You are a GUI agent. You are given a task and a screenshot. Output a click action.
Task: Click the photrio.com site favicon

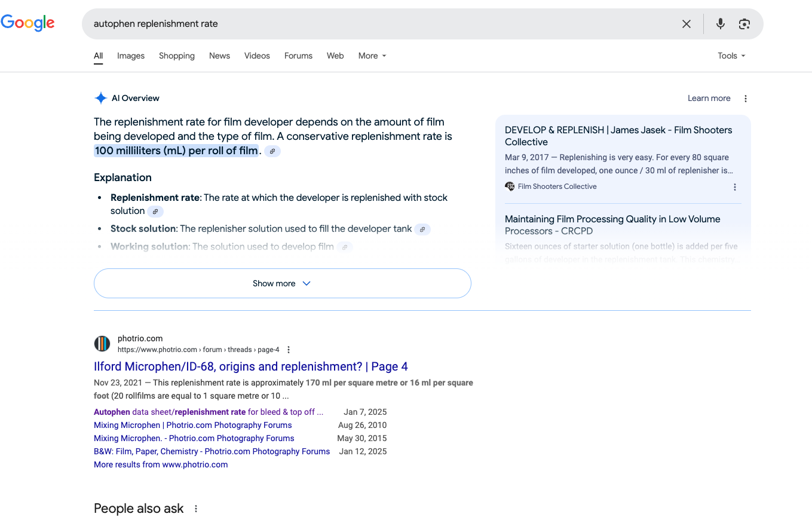tap(102, 344)
